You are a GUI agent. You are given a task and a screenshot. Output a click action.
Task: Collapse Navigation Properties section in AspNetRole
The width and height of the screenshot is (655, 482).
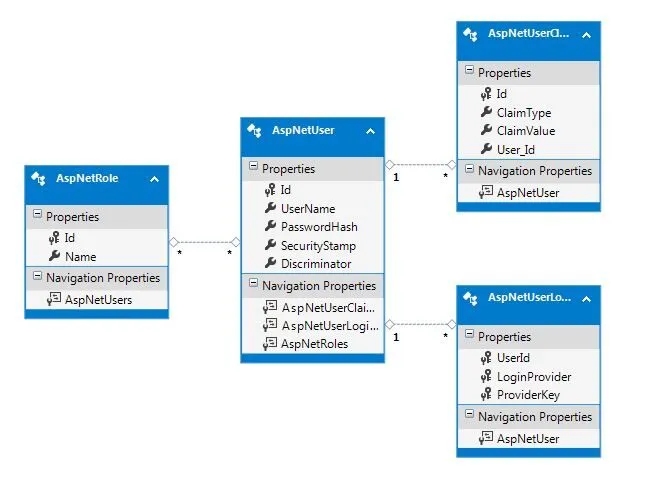(38, 276)
